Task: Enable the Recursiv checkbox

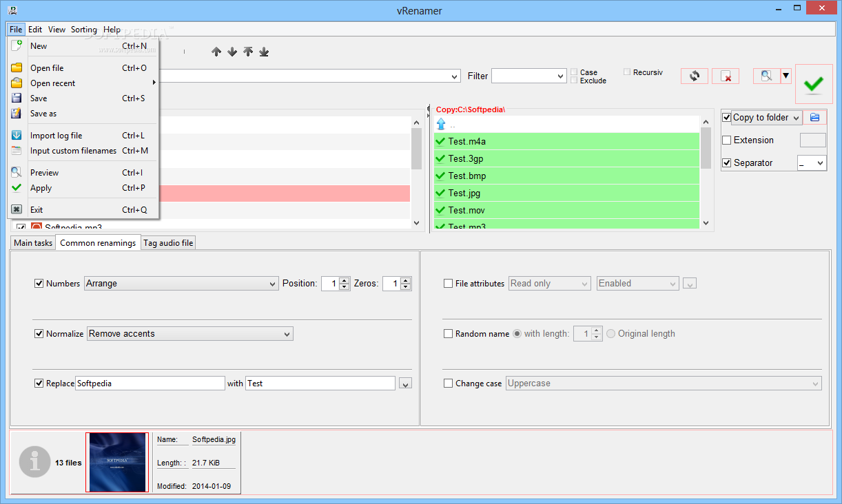Action: pos(627,72)
